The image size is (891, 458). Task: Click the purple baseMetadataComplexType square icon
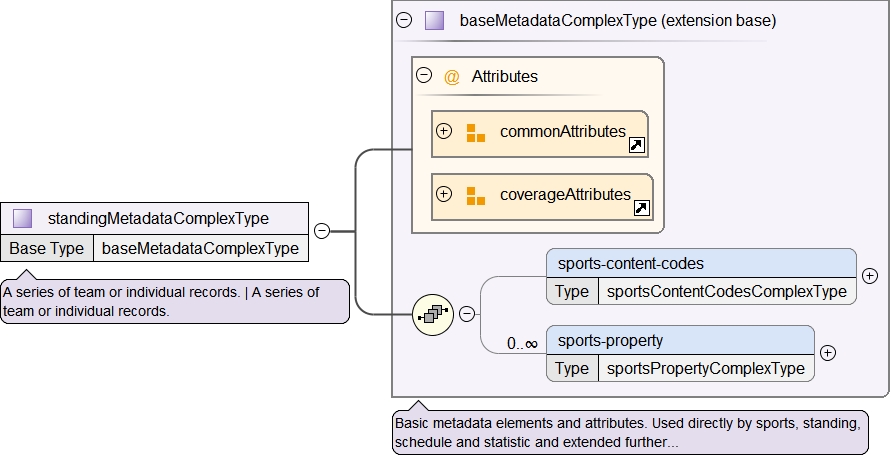tap(434, 20)
